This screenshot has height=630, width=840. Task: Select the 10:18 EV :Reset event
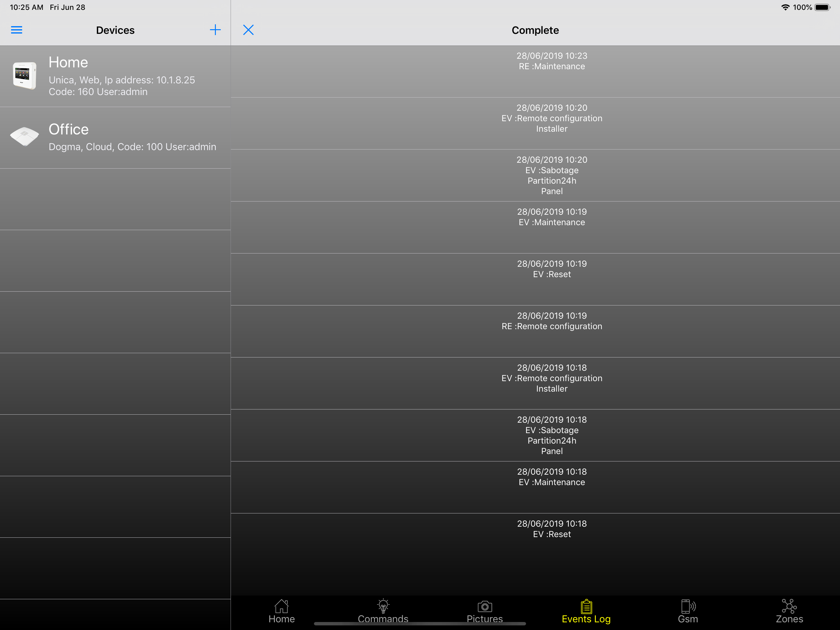(x=535, y=540)
